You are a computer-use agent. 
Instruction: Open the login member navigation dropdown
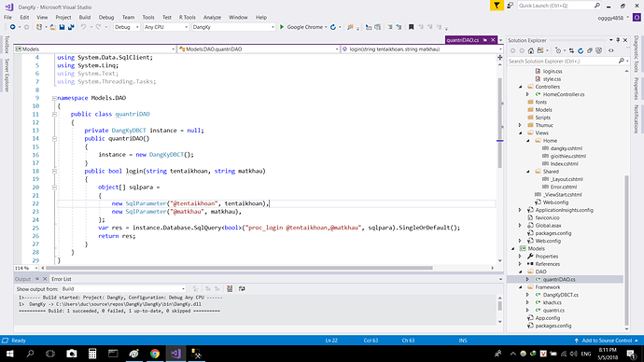tap(422, 49)
